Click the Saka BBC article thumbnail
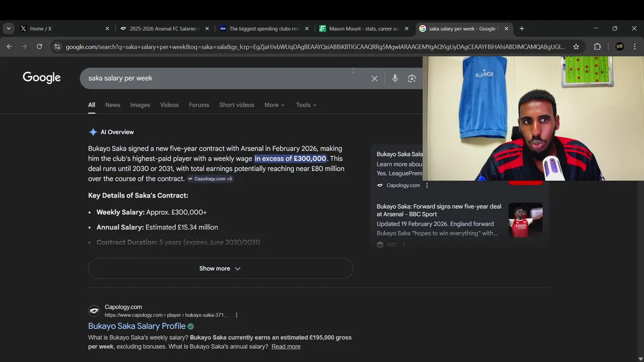Viewport: 644px width, 362px height. 525,220
